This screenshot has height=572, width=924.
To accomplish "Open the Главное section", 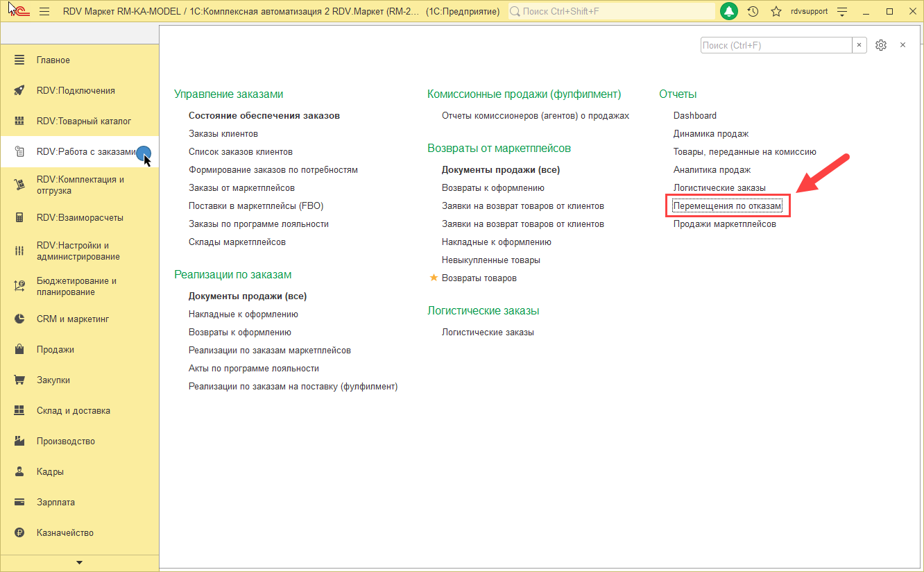I will tap(79, 60).
